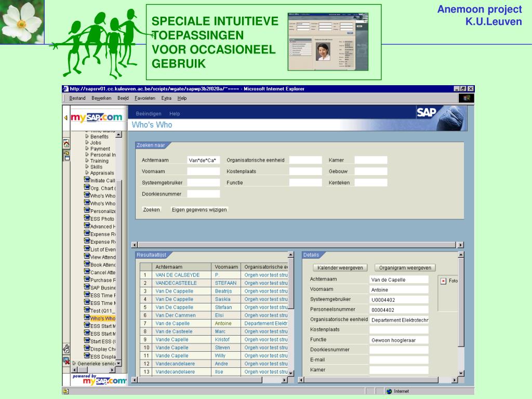Image resolution: width=532 pixels, height=399 pixels.
Task: Open the Extra menu
Action: (166, 98)
